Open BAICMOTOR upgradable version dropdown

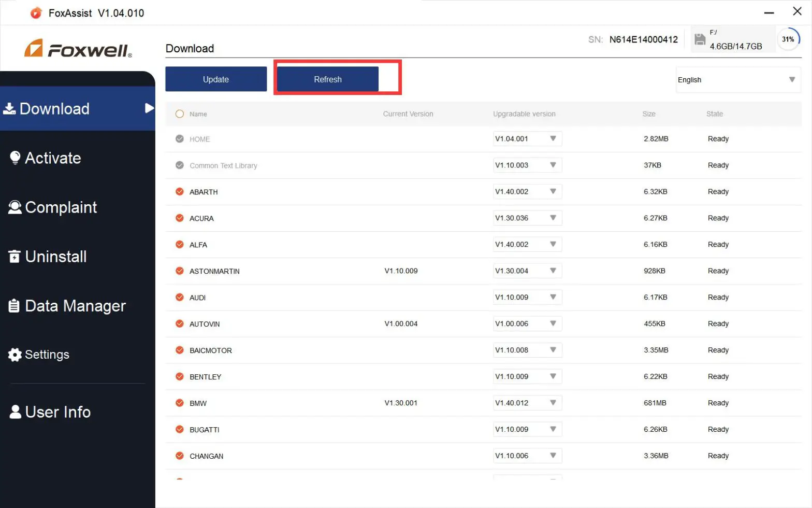coord(527,350)
